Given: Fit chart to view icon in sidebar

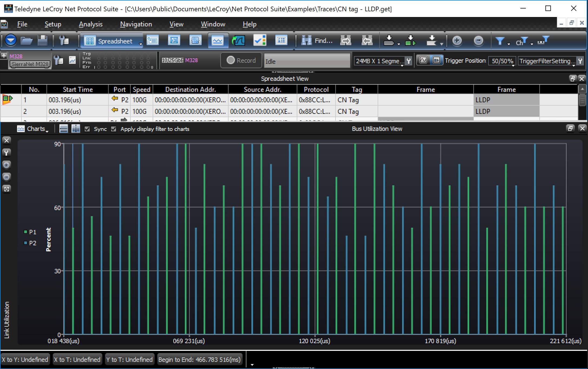Looking at the screenshot, I should tap(6, 189).
